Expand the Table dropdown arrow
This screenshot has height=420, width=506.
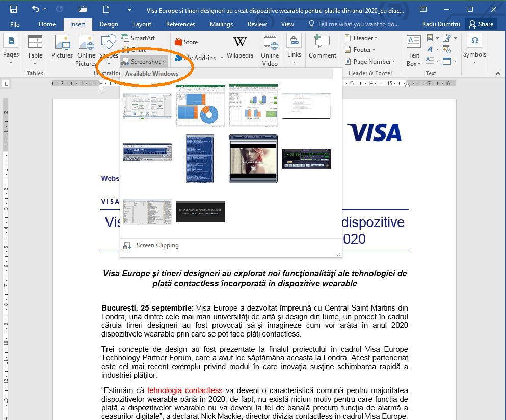click(x=35, y=63)
